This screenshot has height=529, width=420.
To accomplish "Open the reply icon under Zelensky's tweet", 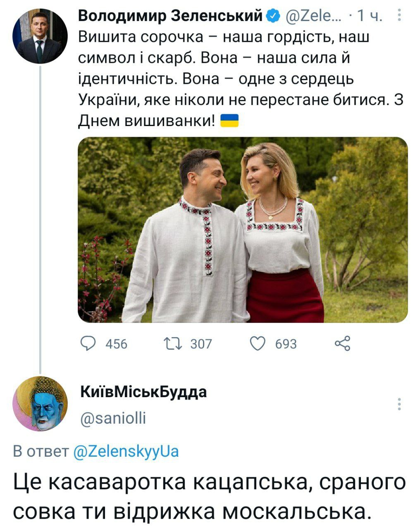I will pos(87,343).
